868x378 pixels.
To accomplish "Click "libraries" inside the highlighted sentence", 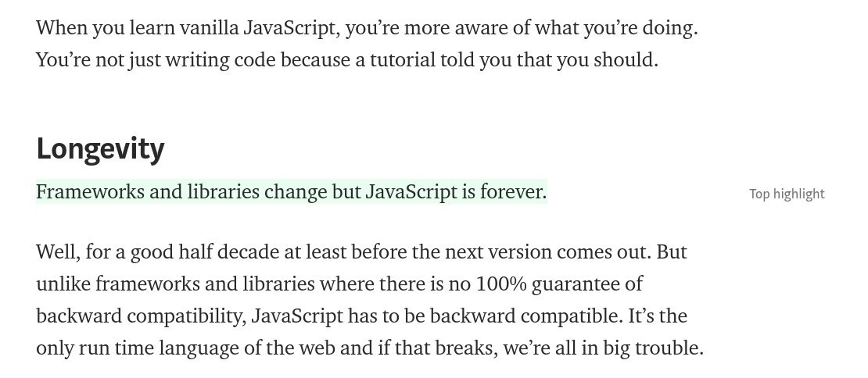I will [x=223, y=191].
